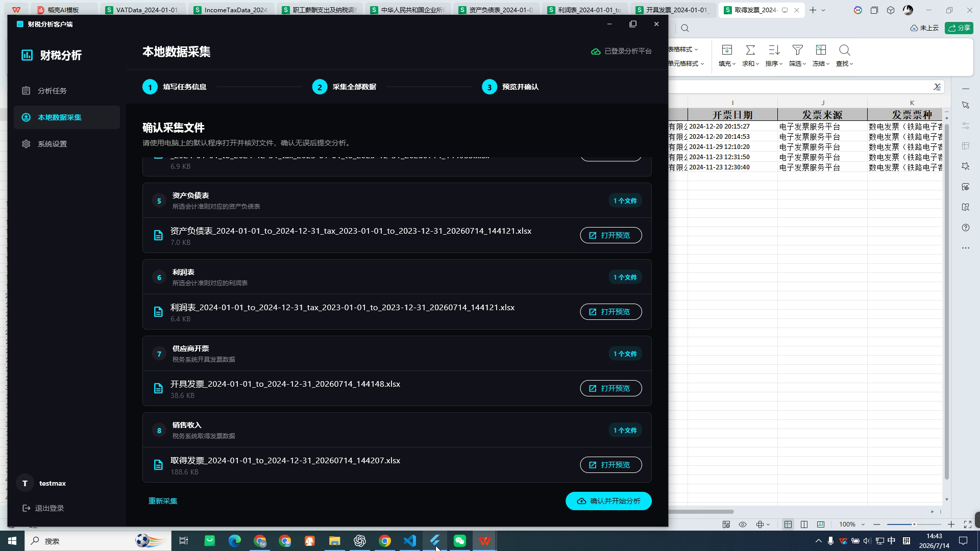Click step 3 预览并确认 circle

click(x=489, y=87)
